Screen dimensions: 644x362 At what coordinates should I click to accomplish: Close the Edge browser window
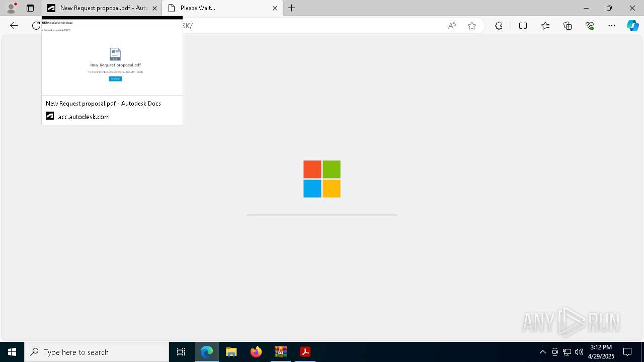point(632,8)
